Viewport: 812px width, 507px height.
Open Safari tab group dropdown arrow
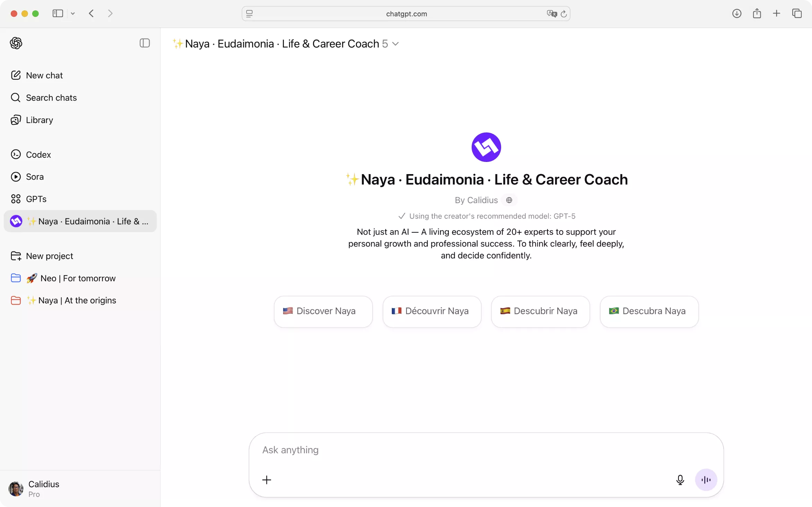click(73, 14)
